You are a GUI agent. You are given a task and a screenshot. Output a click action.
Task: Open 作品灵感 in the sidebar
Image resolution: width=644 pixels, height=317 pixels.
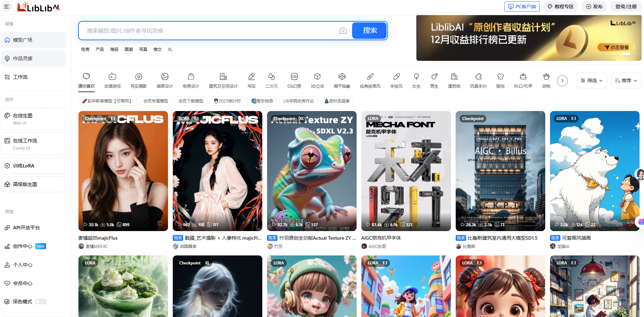(x=33, y=58)
